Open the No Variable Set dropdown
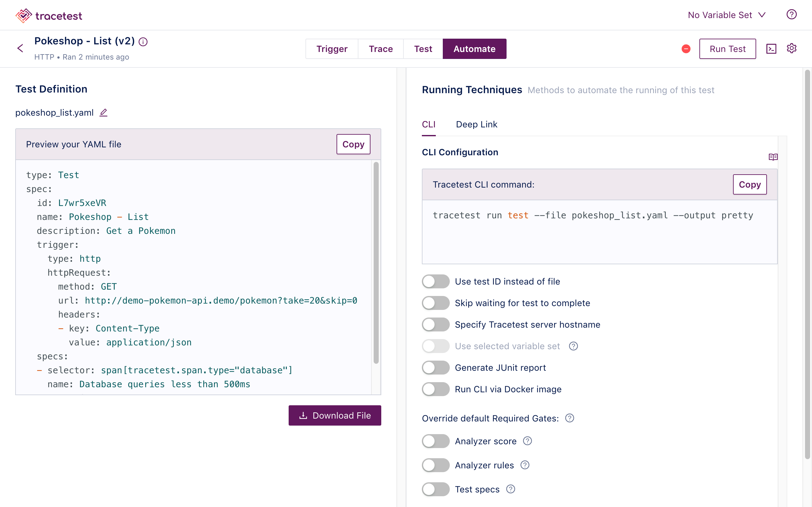Image resolution: width=812 pixels, height=507 pixels. pos(726,15)
